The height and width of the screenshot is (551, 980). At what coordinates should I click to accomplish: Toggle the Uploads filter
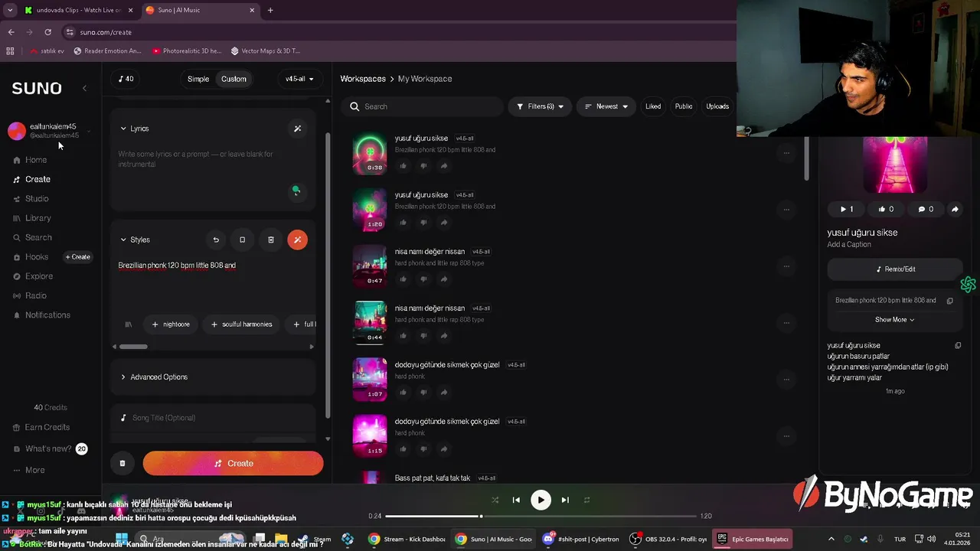[x=717, y=106]
